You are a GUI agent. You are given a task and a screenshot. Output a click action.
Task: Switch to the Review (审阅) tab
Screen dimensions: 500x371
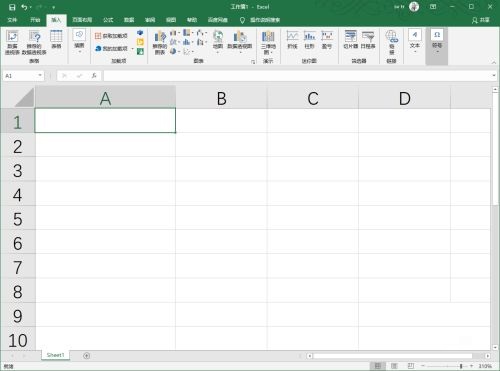(150, 20)
